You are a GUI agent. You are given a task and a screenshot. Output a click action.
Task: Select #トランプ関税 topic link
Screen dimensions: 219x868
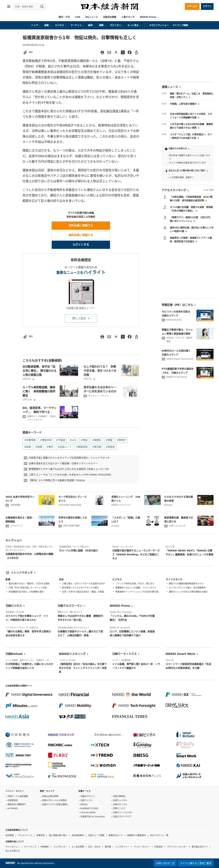pos(181,25)
